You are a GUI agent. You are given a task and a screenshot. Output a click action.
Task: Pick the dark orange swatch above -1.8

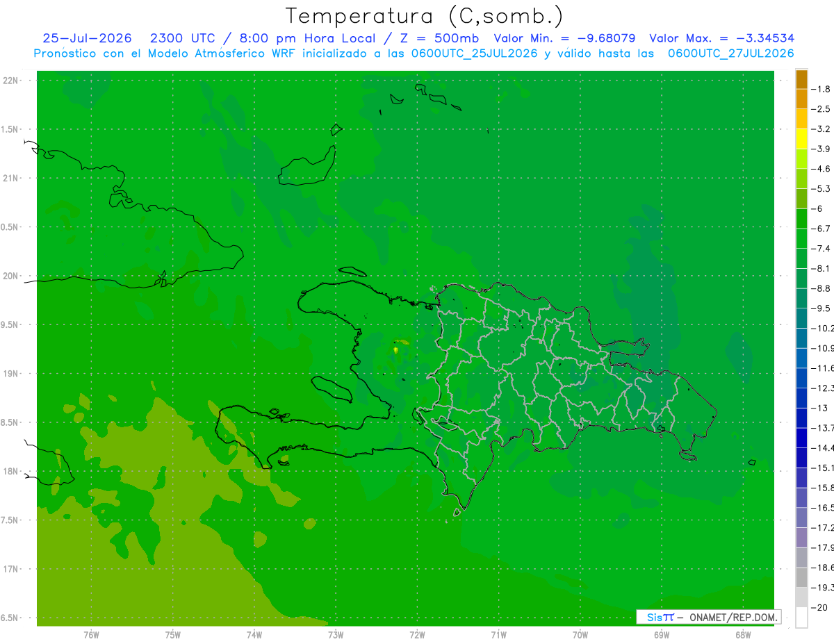[x=801, y=79]
